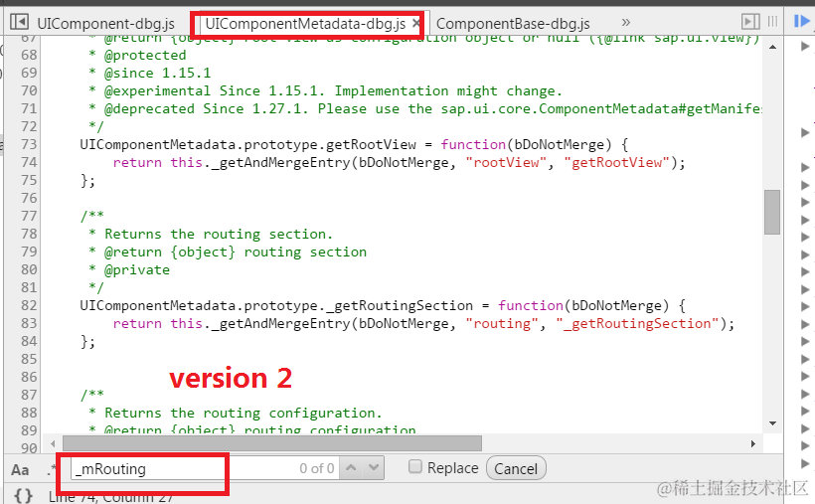
Task: Go to previous search match
Action: click(352, 467)
